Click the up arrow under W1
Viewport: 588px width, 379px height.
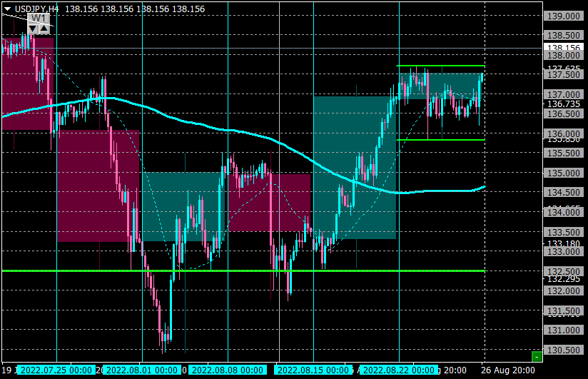click(44, 29)
